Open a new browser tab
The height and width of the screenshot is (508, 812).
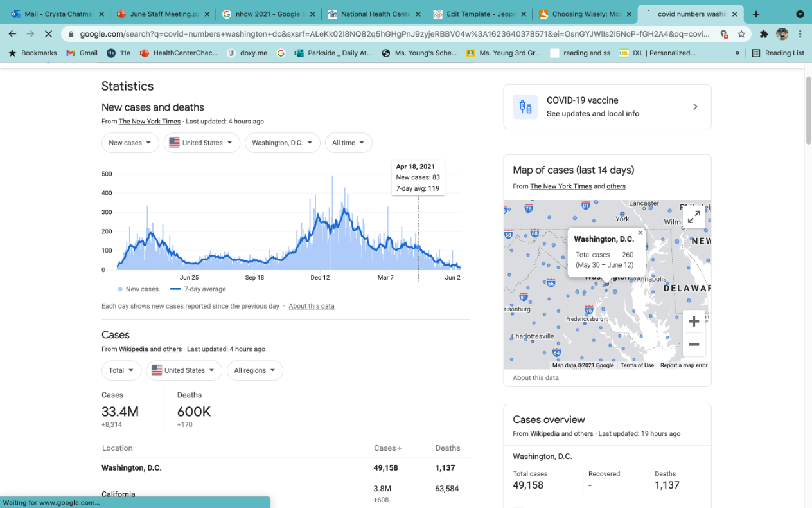point(756,14)
